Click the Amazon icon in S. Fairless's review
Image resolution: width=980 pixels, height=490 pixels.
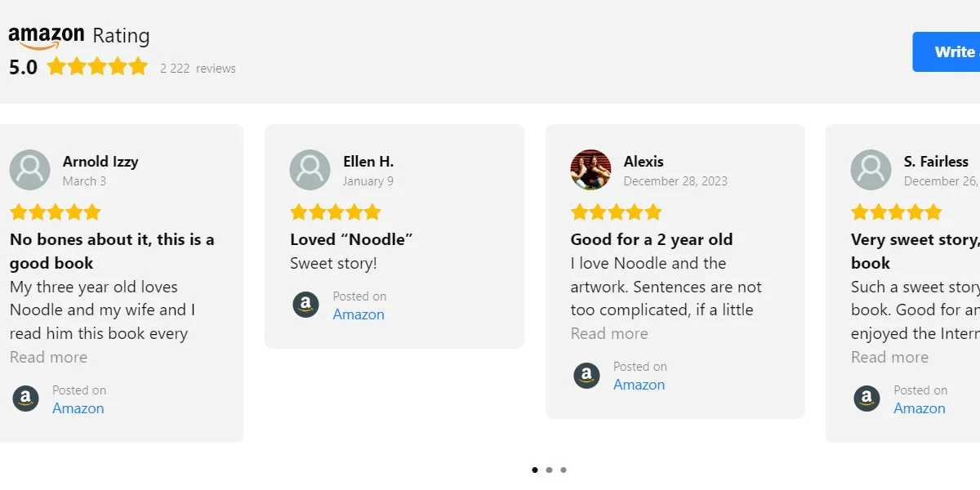click(866, 399)
